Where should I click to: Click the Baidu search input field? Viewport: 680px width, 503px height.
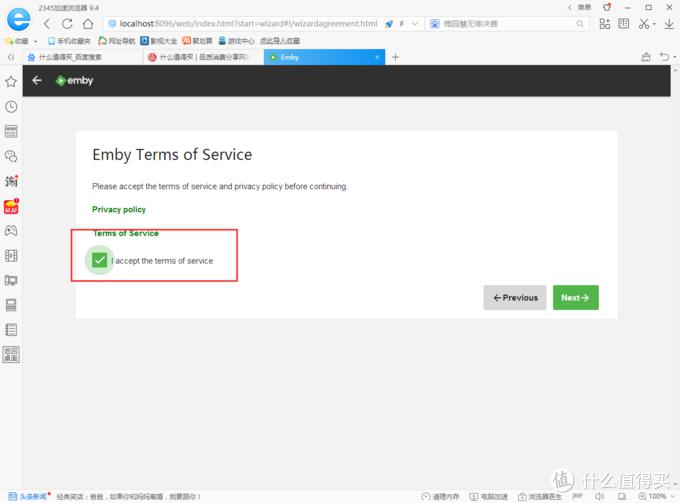pos(507,24)
